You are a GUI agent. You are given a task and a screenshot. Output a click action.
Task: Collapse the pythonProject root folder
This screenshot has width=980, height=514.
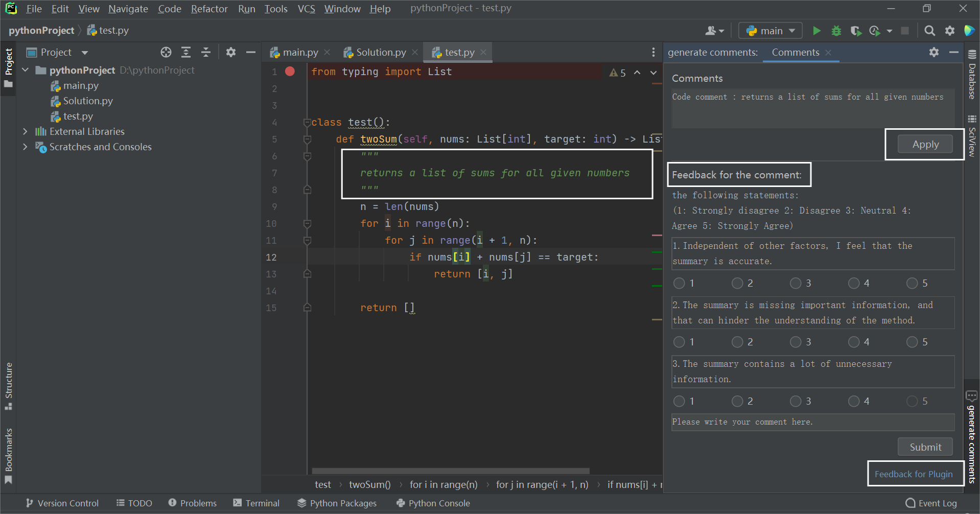[x=25, y=70]
